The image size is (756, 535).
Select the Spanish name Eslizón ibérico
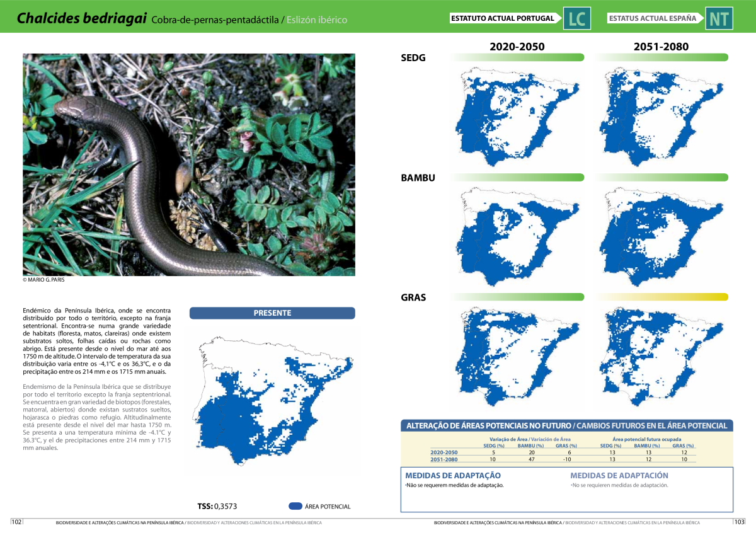click(317, 20)
